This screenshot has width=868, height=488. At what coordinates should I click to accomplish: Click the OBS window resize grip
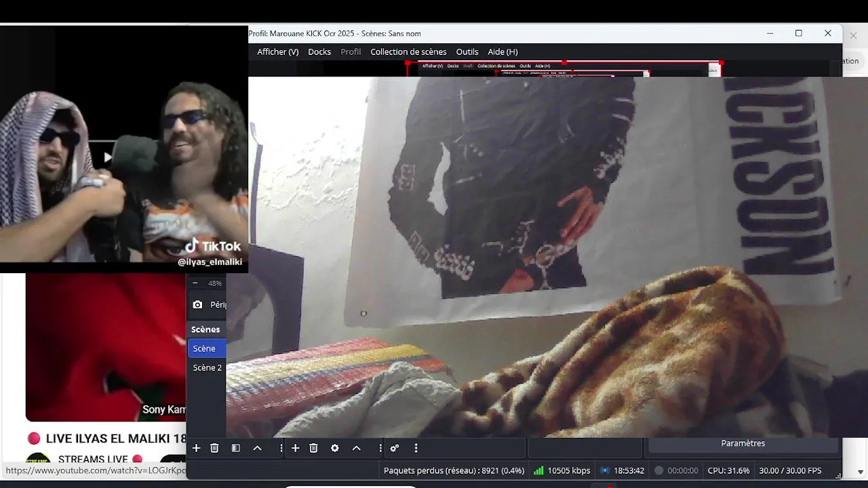click(838, 476)
